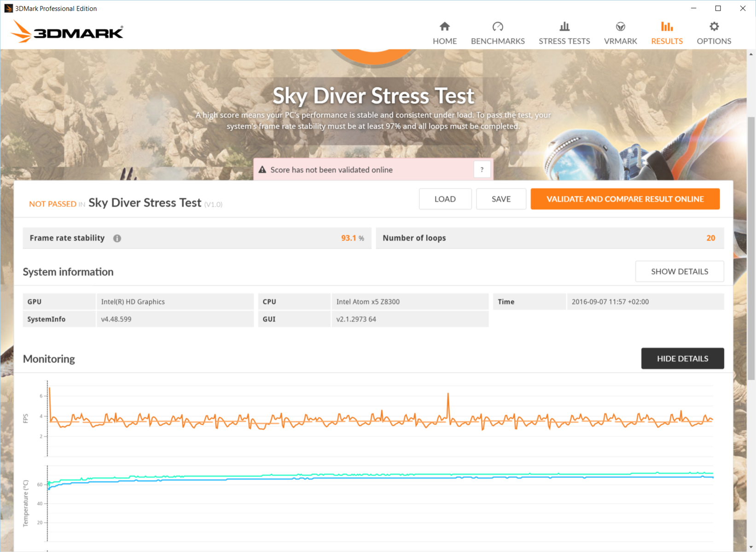Show system information details

coord(680,271)
